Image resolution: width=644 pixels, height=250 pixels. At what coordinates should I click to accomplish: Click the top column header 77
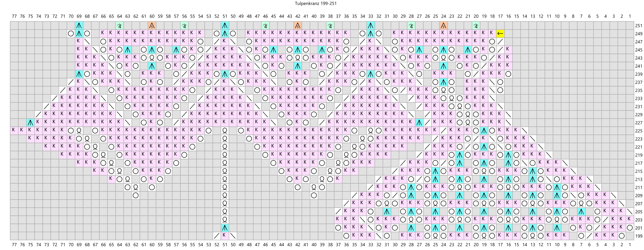click(x=14, y=16)
